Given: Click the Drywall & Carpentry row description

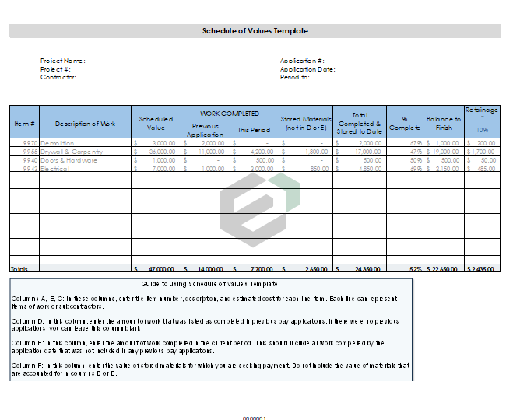Looking at the screenshot, I should pyautogui.click(x=71, y=152).
